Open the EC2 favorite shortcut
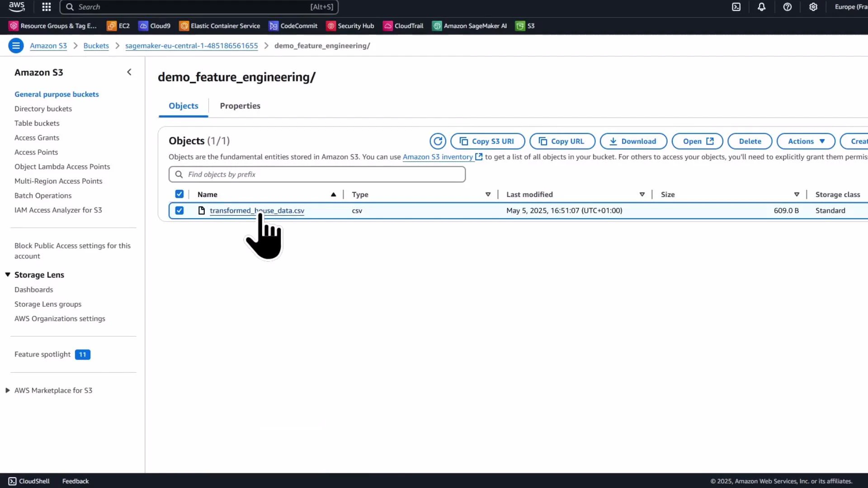This screenshot has width=868, height=488. (x=118, y=26)
